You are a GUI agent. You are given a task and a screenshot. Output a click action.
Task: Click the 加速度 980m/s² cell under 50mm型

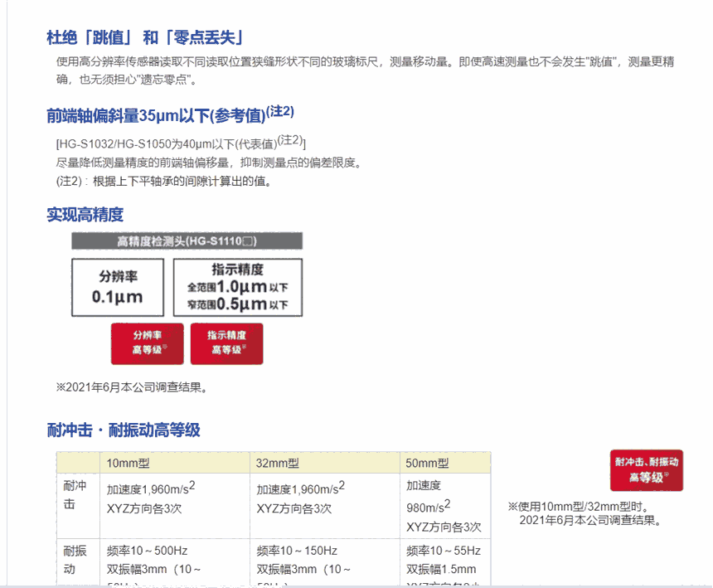pyautogui.click(x=429, y=495)
